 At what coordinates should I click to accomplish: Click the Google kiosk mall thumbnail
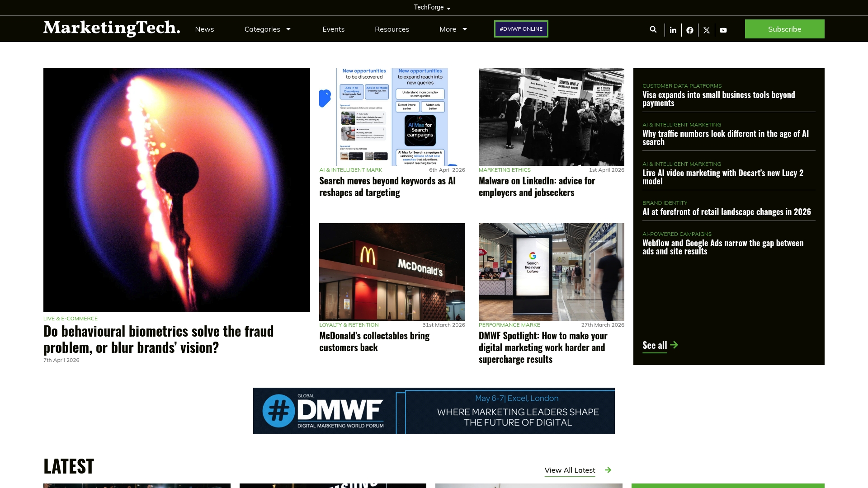pyautogui.click(x=552, y=272)
